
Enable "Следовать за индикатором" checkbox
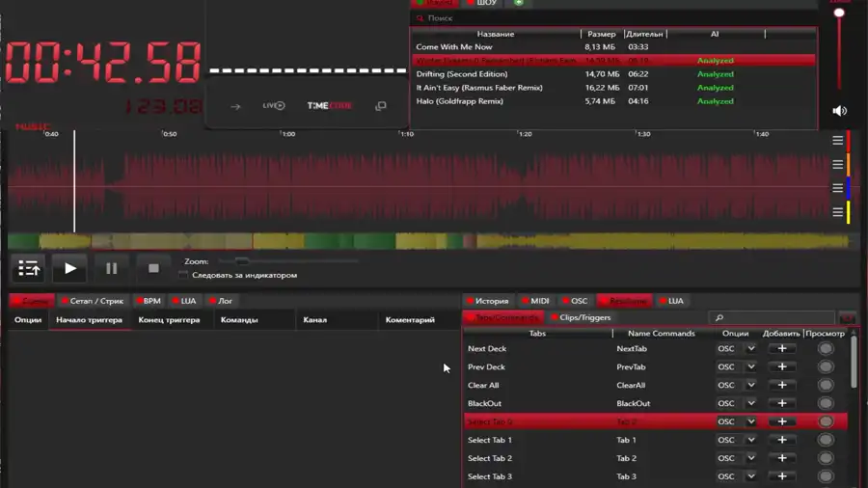[x=183, y=276]
